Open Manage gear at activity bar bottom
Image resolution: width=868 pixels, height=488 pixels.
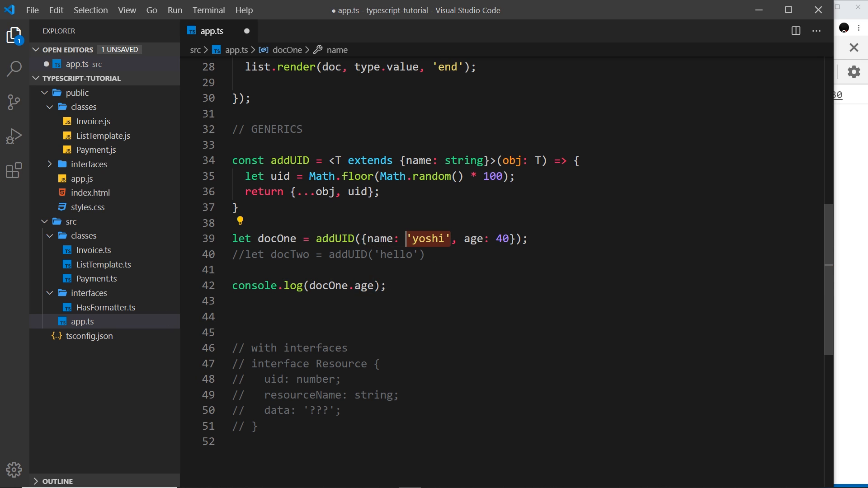tap(14, 470)
